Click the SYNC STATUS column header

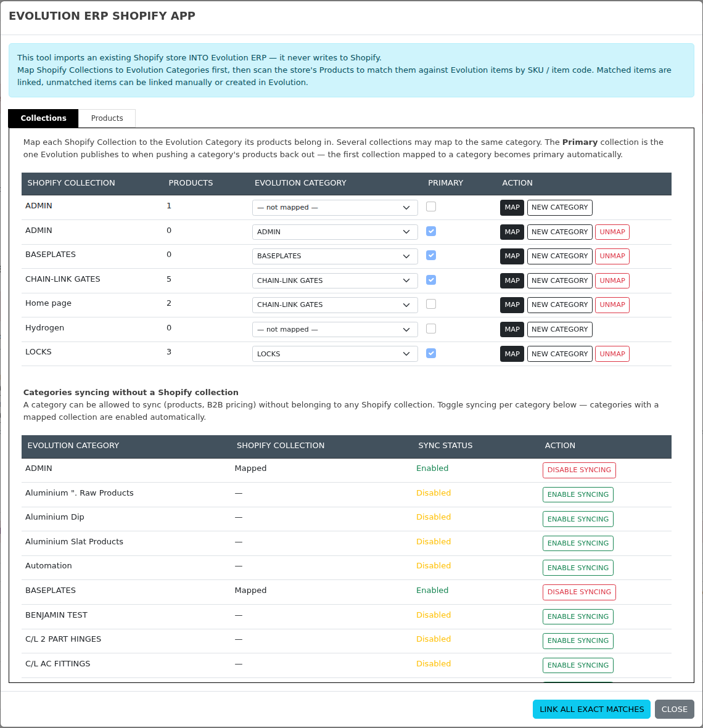pos(445,445)
